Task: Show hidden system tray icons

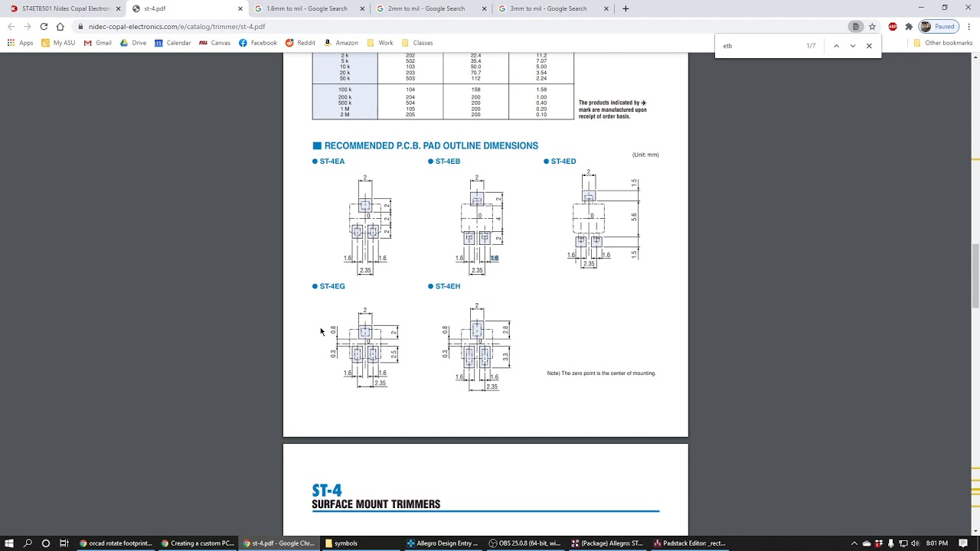Action: pyautogui.click(x=854, y=543)
